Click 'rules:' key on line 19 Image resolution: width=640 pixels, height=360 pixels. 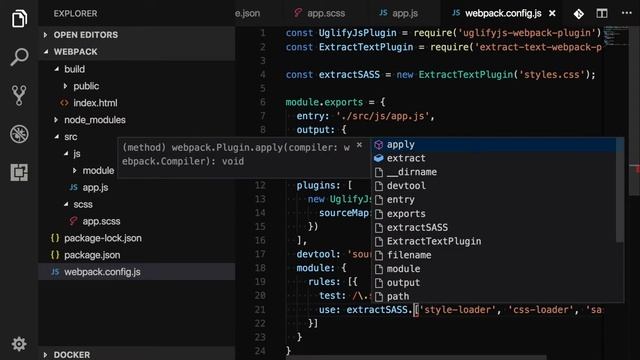pos(324,282)
